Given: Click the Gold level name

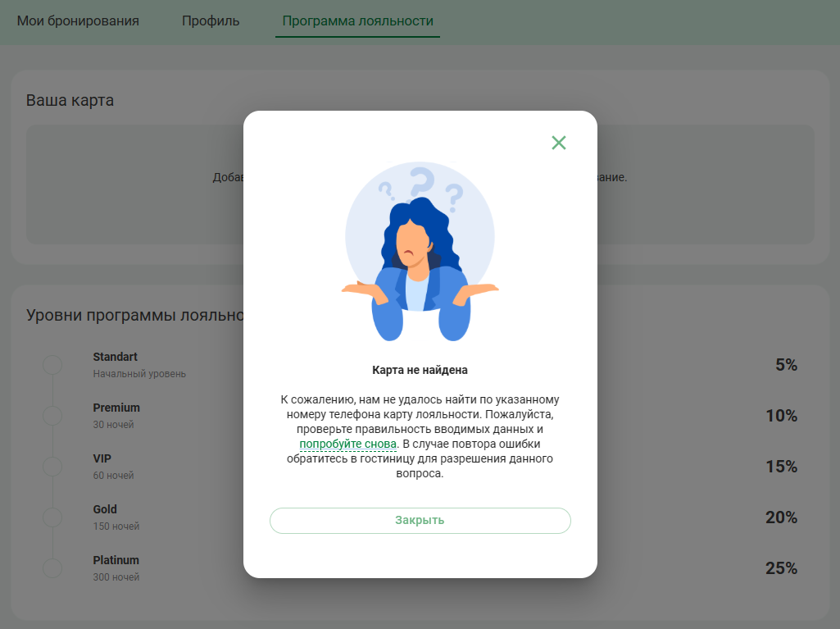Looking at the screenshot, I should point(105,509).
